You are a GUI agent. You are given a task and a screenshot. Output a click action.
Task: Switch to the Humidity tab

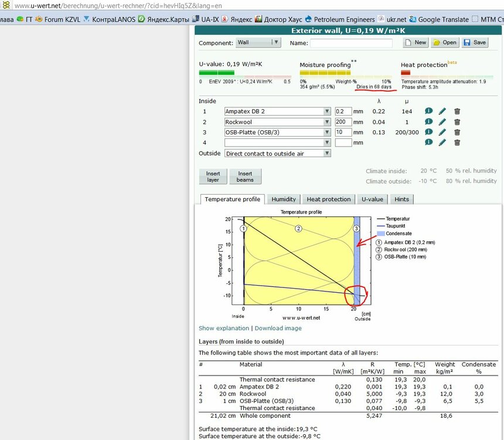tap(284, 199)
